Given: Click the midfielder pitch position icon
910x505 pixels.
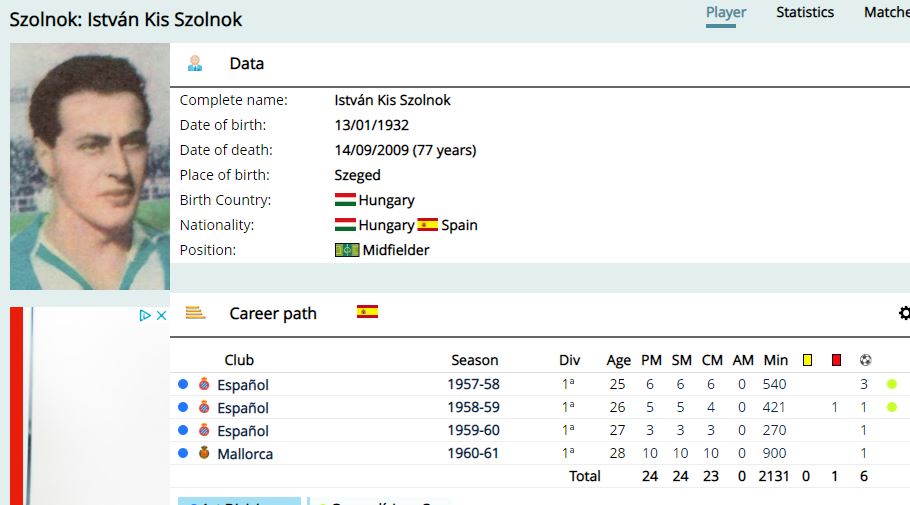Looking at the screenshot, I should coord(347,250).
